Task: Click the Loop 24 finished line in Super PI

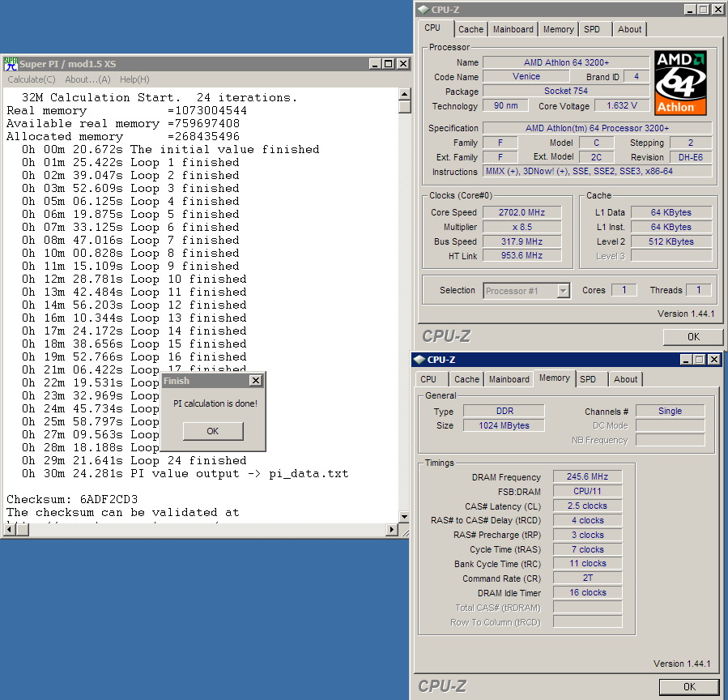Action: [134, 461]
